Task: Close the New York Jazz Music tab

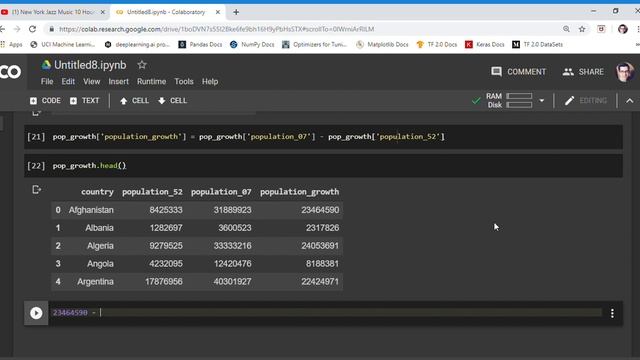Action: (x=103, y=12)
